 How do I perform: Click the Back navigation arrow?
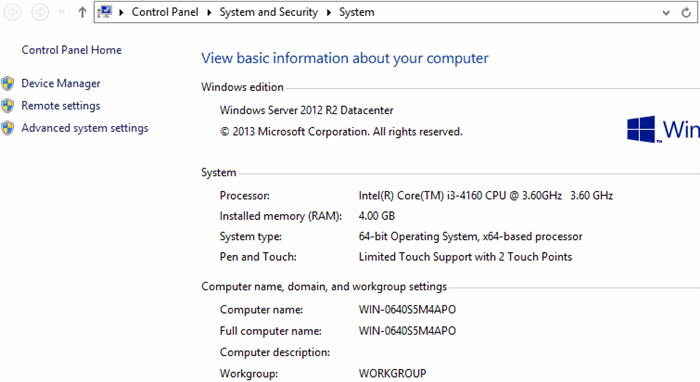[12, 12]
